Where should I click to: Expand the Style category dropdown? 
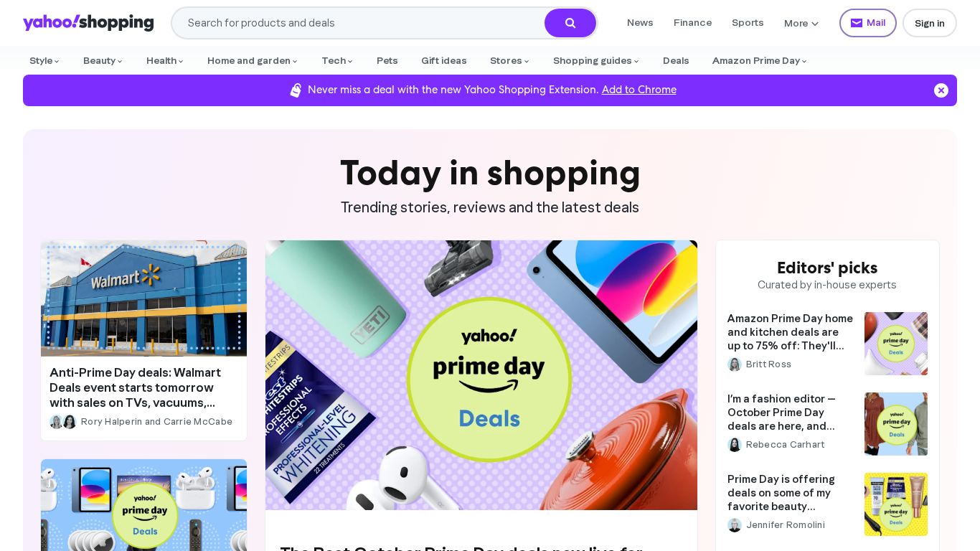[44, 61]
